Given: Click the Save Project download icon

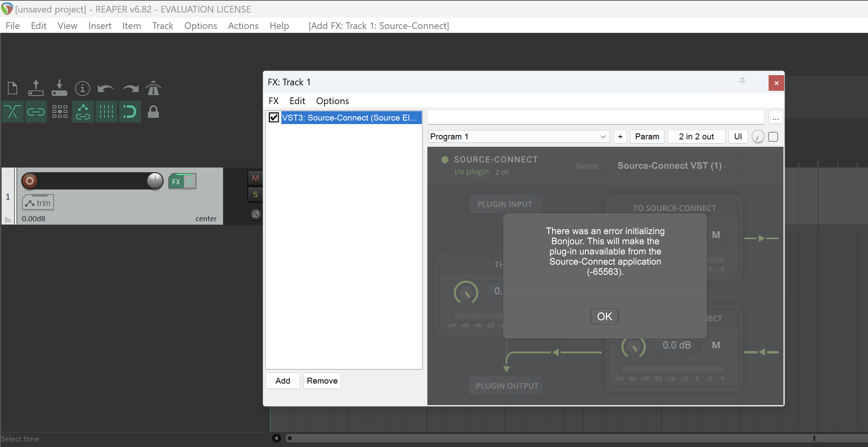Looking at the screenshot, I should [59, 88].
